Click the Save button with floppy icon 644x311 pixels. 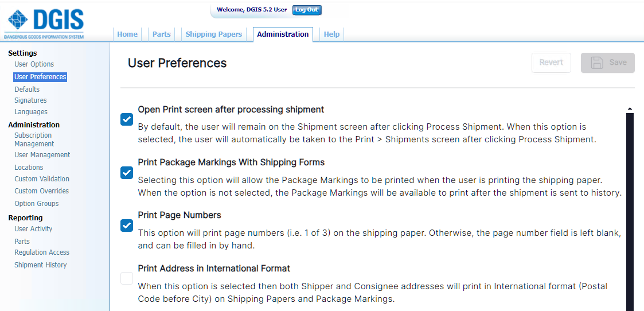click(x=608, y=63)
